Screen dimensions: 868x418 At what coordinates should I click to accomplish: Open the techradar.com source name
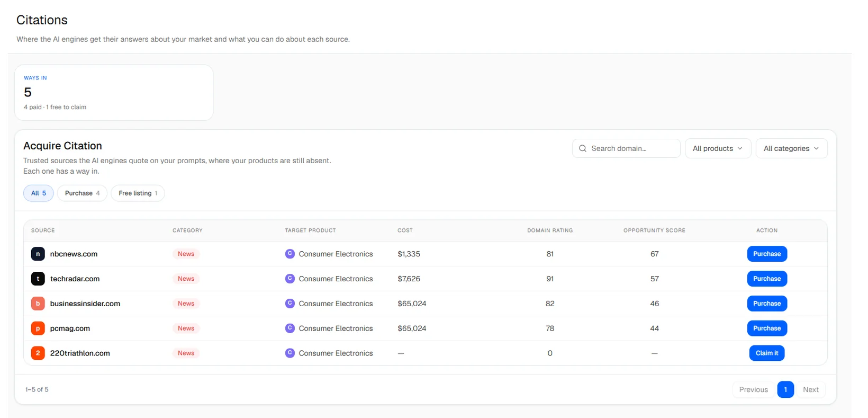point(75,279)
